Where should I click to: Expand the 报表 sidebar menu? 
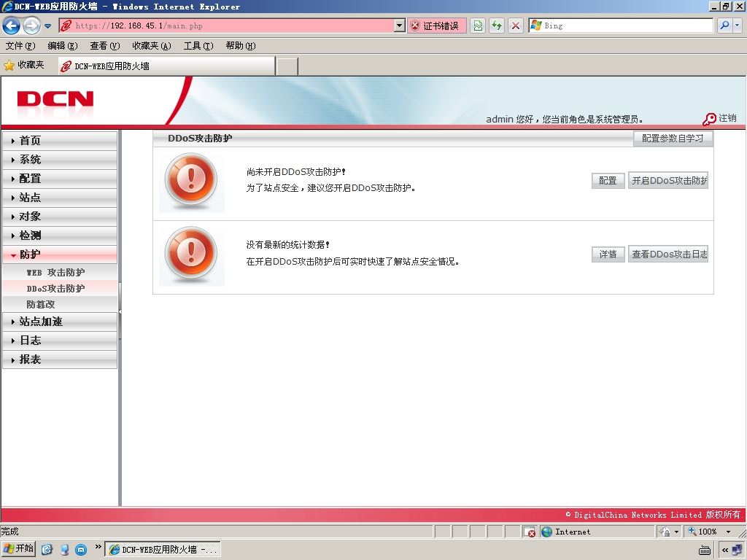click(x=60, y=359)
